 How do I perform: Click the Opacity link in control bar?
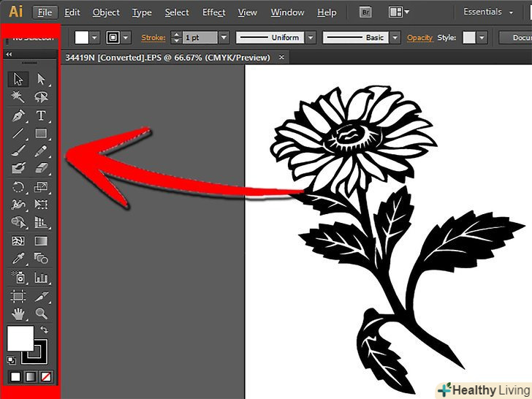(x=420, y=37)
